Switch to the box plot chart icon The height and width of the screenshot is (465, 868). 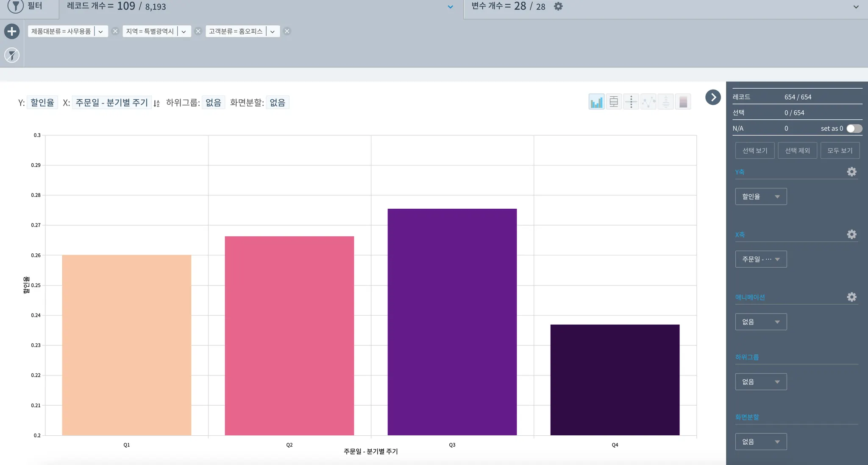[x=614, y=102]
